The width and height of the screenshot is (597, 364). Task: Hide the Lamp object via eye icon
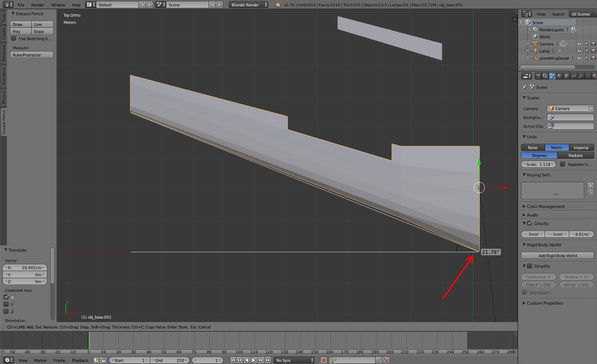point(579,51)
